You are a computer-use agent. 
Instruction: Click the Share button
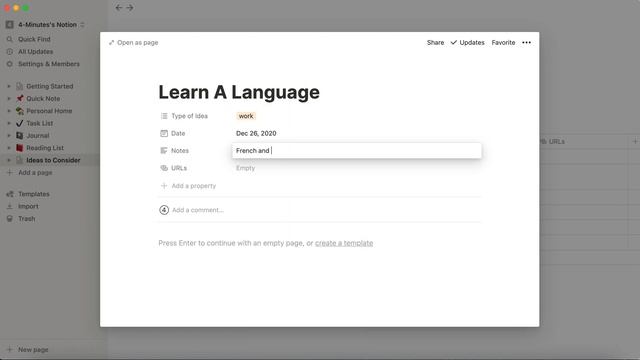435,42
